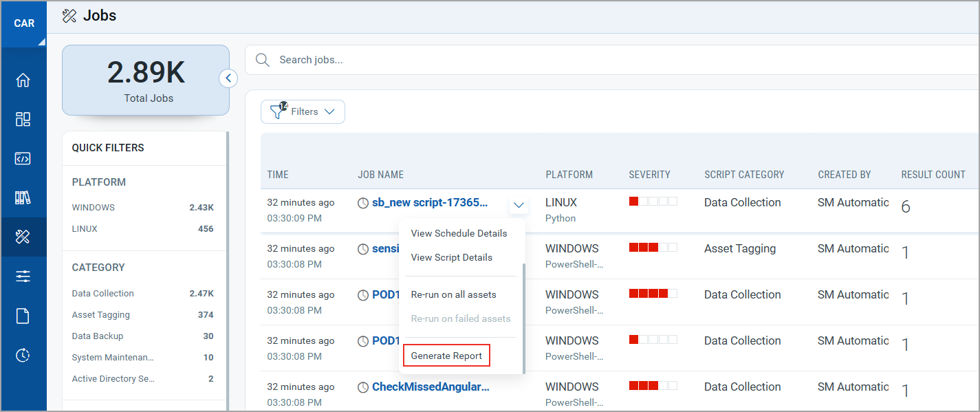The image size is (980, 412).
Task: Click schedule clock icon beside CheckMissedAngular job
Action: [x=363, y=387]
